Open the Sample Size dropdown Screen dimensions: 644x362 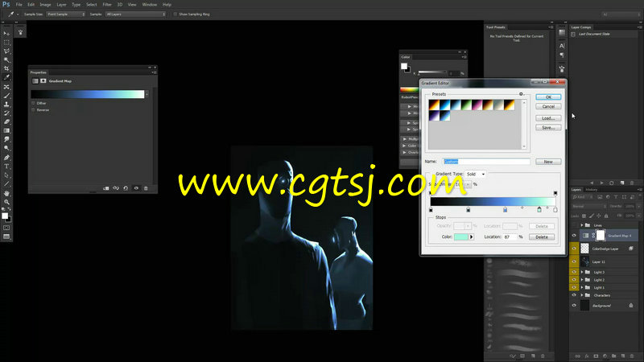pyautogui.click(x=66, y=14)
